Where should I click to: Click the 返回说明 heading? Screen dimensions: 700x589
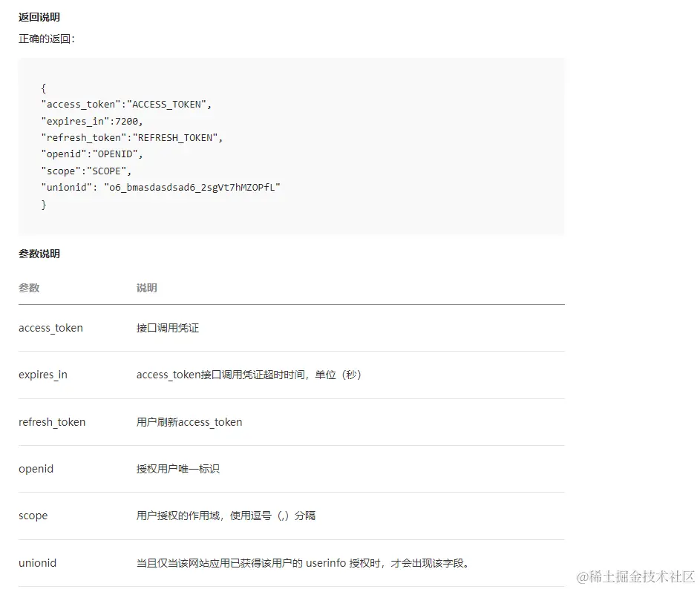point(39,16)
